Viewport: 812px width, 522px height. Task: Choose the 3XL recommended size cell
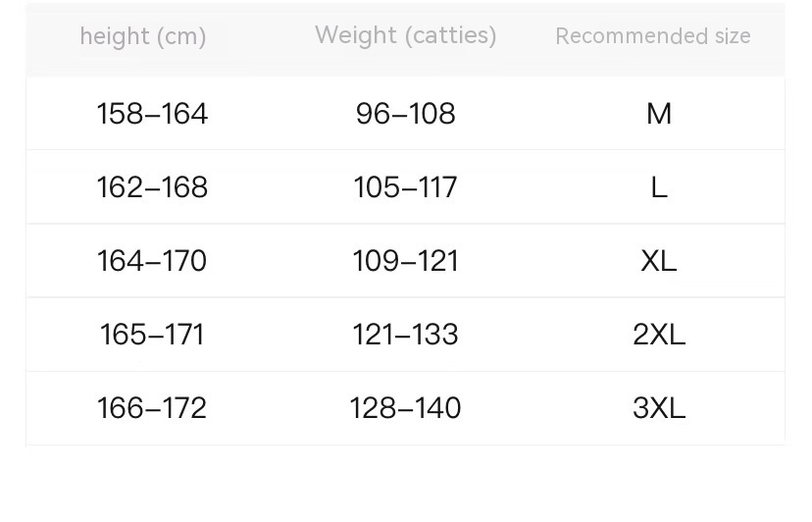(659, 408)
